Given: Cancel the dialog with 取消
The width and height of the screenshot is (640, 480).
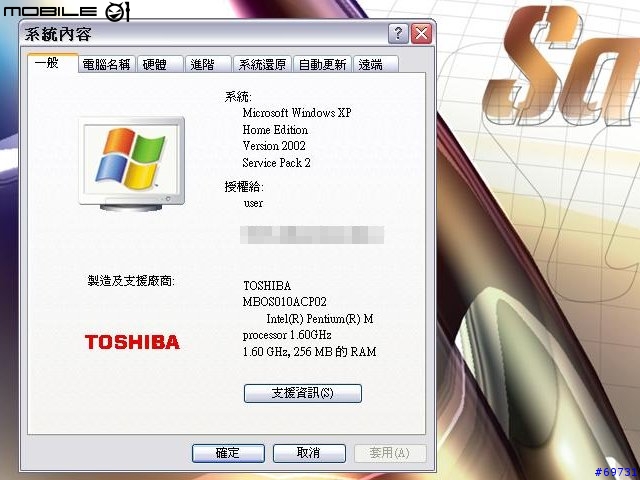Looking at the screenshot, I should tap(309, 453).
